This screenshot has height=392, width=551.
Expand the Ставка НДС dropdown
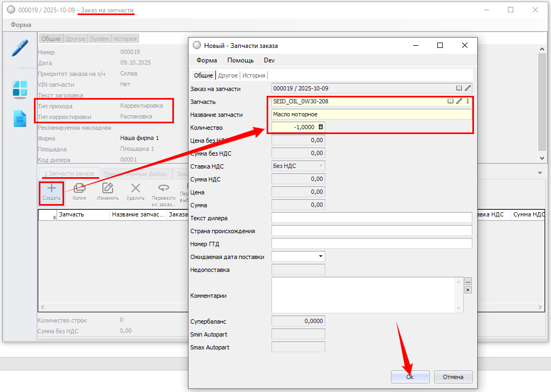pyautogui.click(x=321, y=166)
